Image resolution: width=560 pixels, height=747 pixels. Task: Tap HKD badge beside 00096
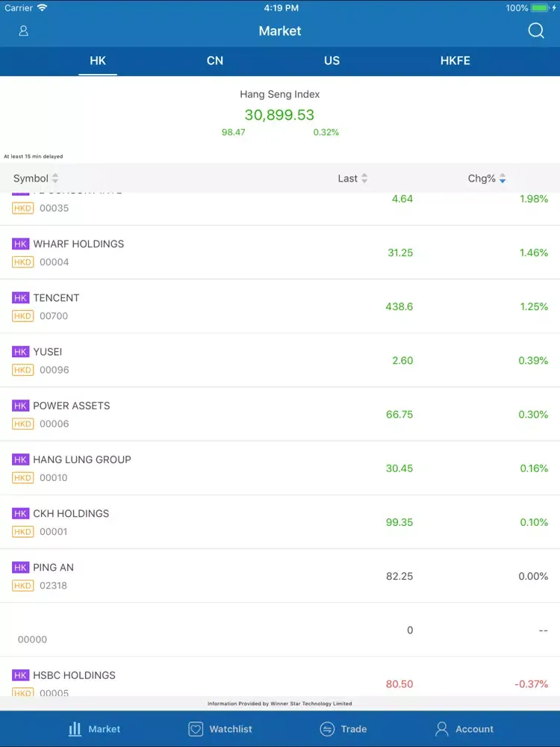[23, 370]
